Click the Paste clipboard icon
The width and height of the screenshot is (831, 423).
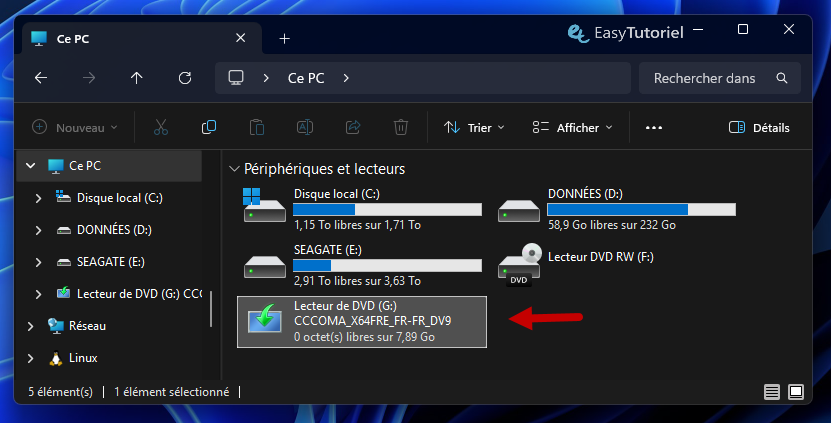point(257,127)
